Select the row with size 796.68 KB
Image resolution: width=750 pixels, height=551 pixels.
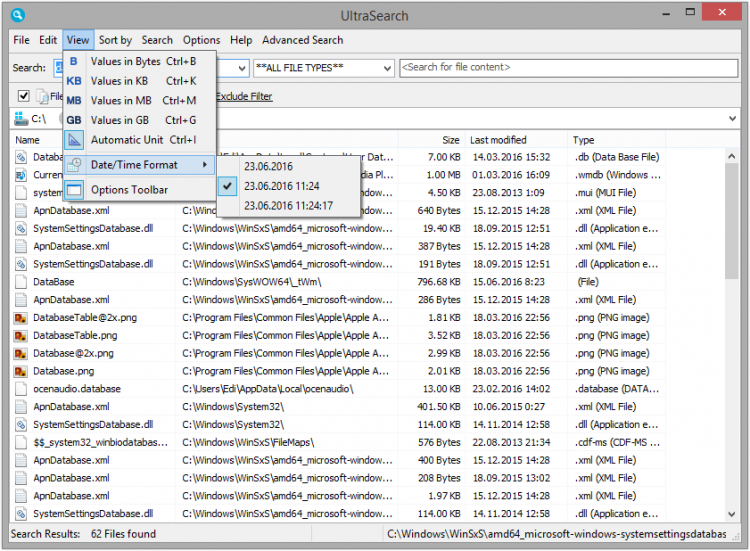[x=337, y=282]
